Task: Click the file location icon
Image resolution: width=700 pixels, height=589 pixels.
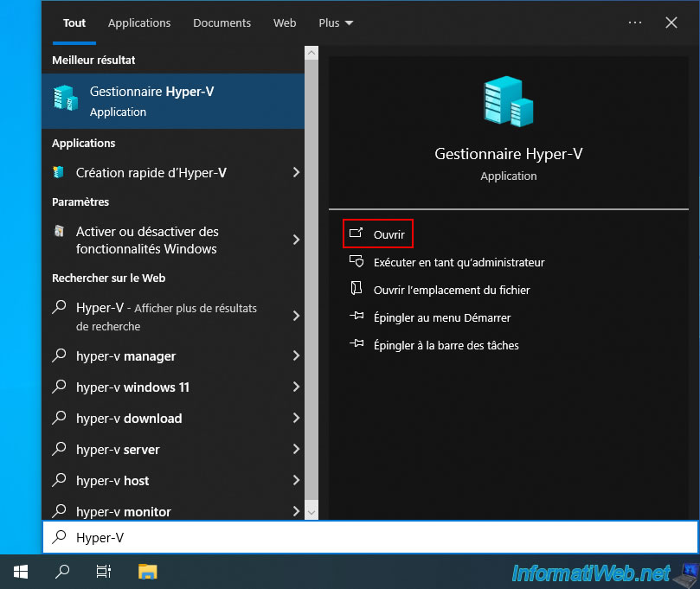Action: pyautogui.click(x=356, y=288)
